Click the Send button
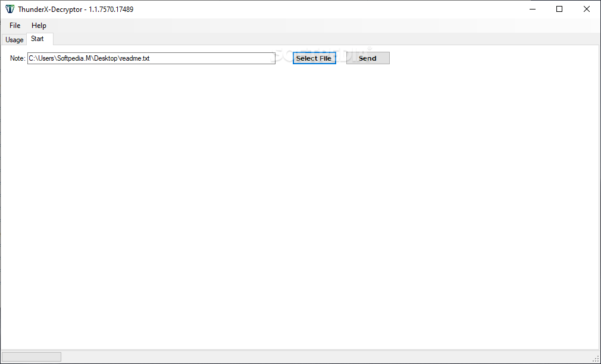Screen dimensions: 601x364 point(368,58)
